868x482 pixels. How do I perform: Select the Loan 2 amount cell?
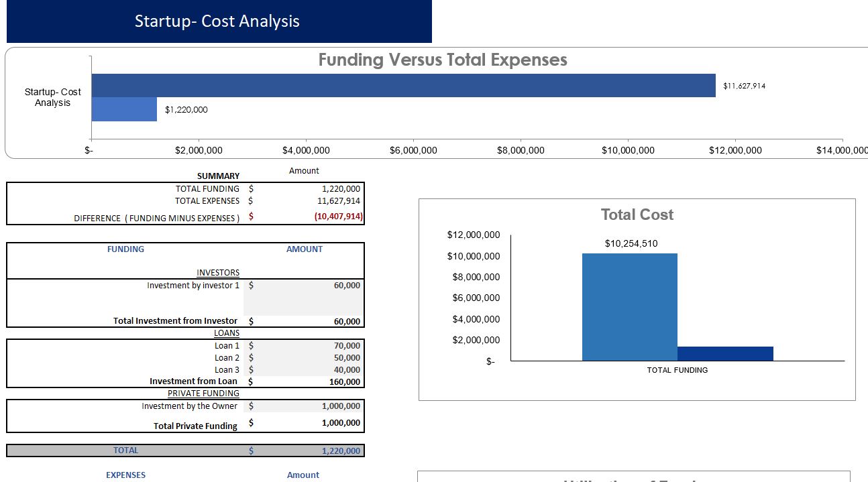pyautogui.click(x=322, y=357)
